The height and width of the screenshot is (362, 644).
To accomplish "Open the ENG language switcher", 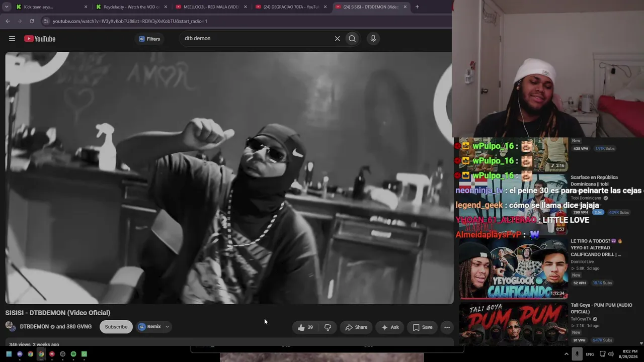I will coord(590,354).
